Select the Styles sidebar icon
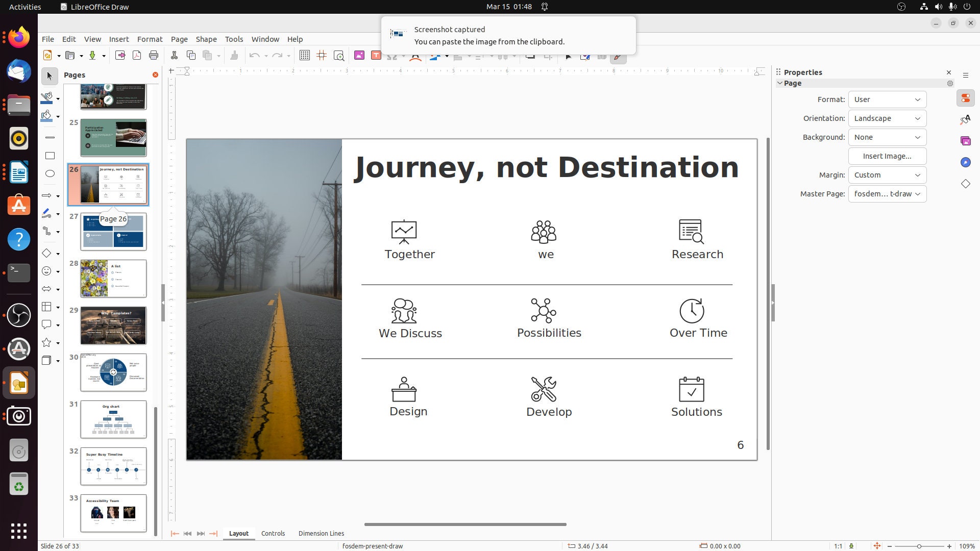 coord(966,119)
